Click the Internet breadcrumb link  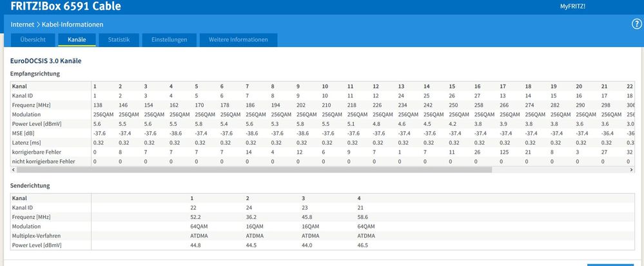[x=23, y=25]
